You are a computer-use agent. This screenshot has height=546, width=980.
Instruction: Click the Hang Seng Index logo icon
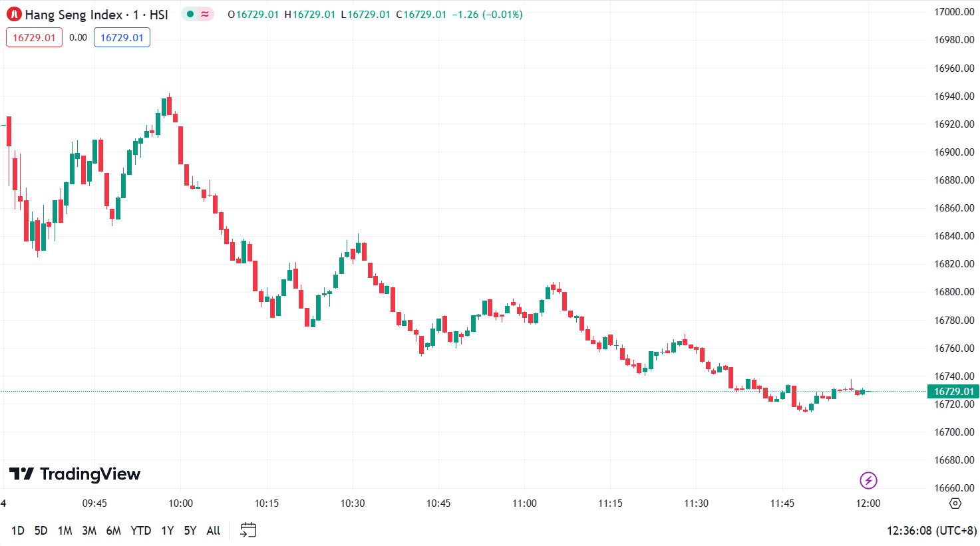[14, 15]
